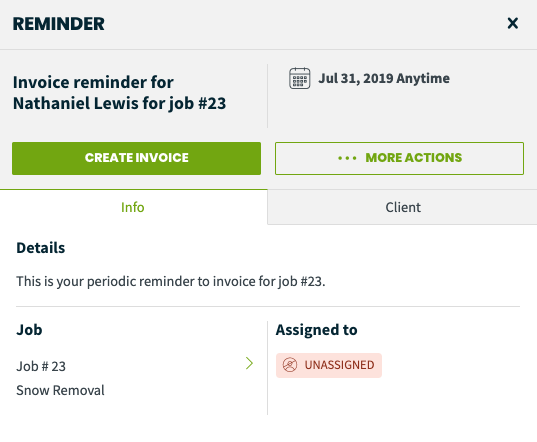
Task: Click the Create Invoice button
Action: point(136,158)
